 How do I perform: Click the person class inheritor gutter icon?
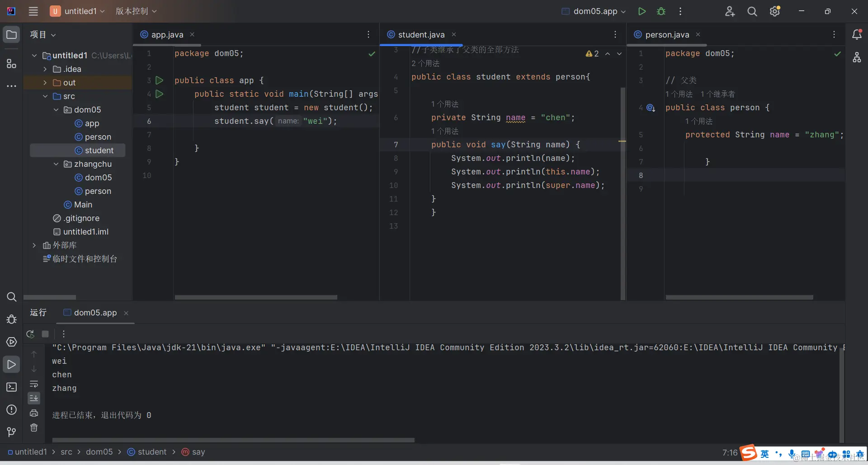tap(651, 108)
